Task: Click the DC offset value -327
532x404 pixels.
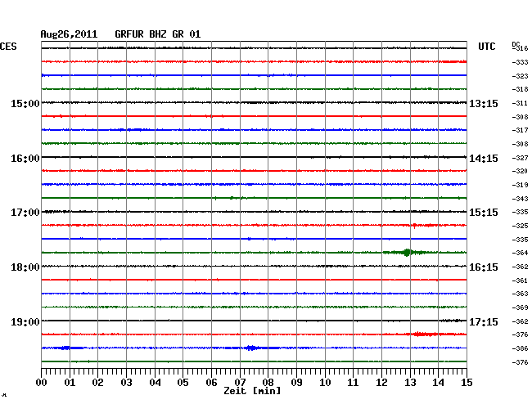Action: click(520, 158)
